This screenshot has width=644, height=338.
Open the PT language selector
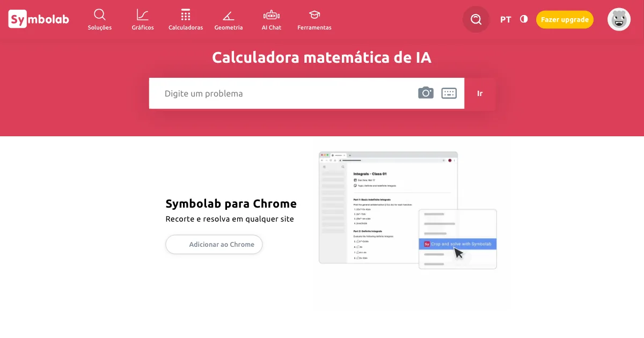point(506,19)
